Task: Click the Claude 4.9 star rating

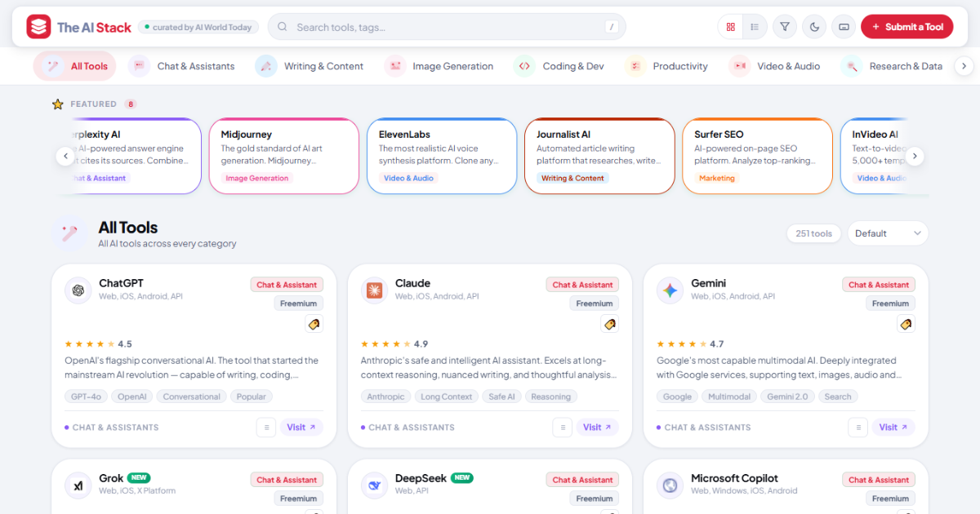Action: [394, 344]
